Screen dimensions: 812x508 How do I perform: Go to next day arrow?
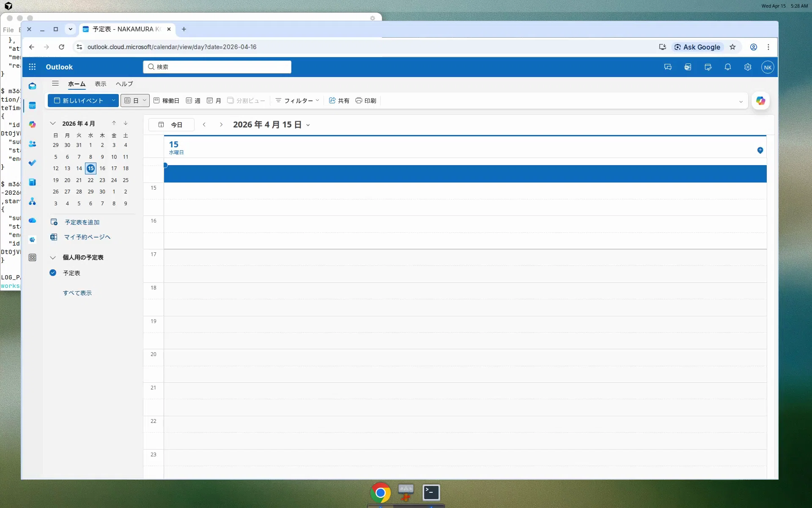pos(221,125)
